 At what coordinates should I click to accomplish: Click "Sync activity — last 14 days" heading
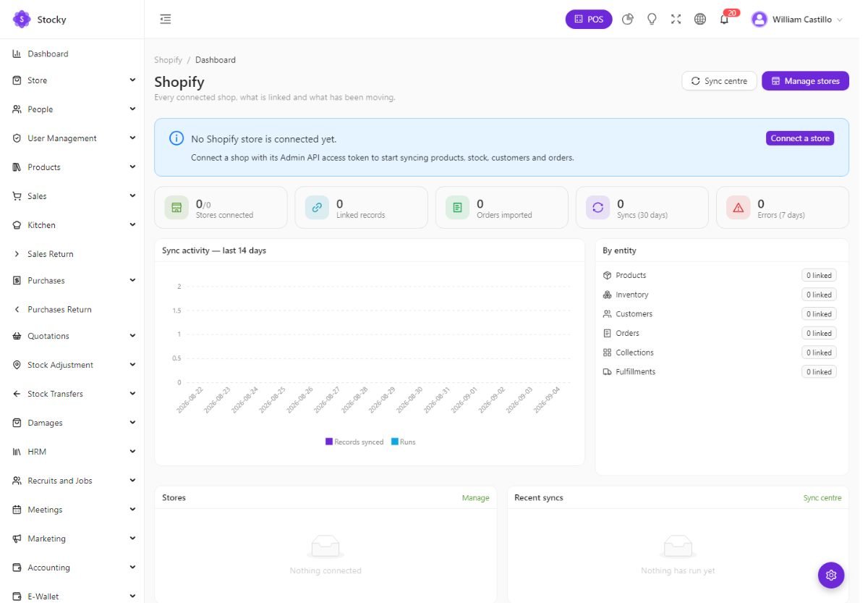pos(214,250)
